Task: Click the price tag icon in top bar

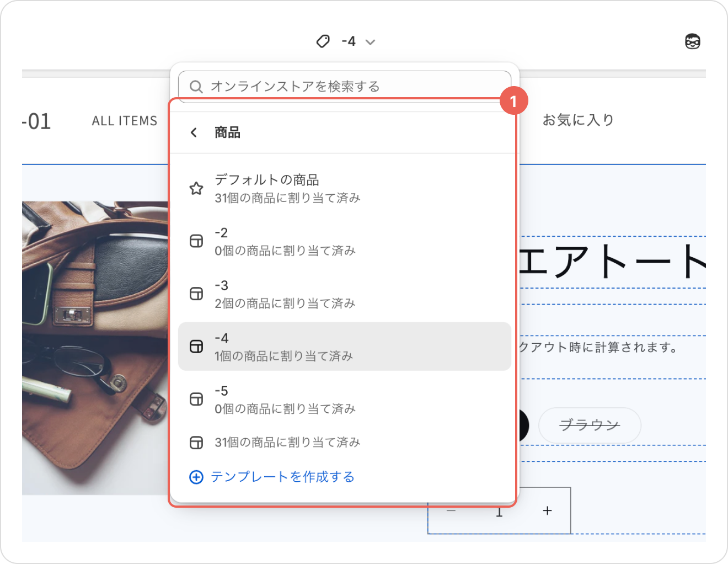Action: (323, 41)
